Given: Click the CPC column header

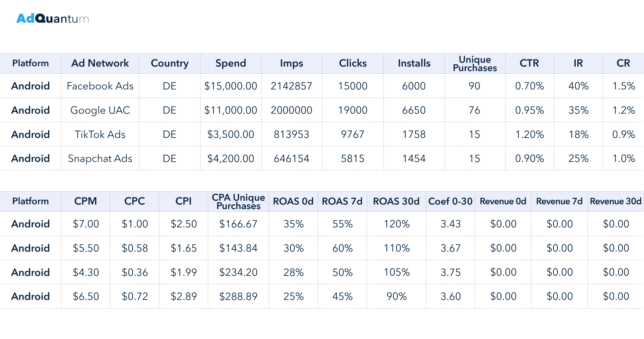Looking at the screenshot, I should click(135, 201).
